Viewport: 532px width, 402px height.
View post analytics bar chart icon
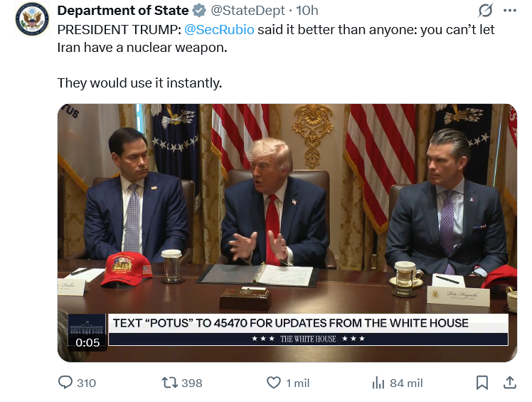[x=378, y=383]
